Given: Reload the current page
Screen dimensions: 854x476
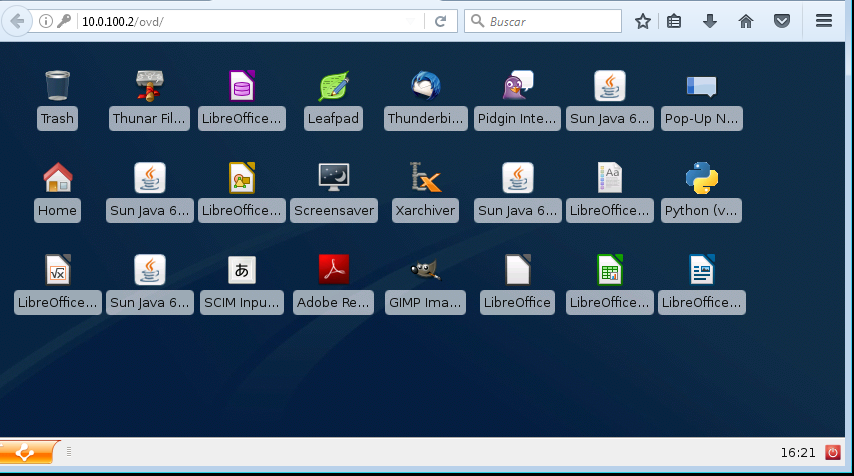Looking at the screenshot, I should click(440, 21).
